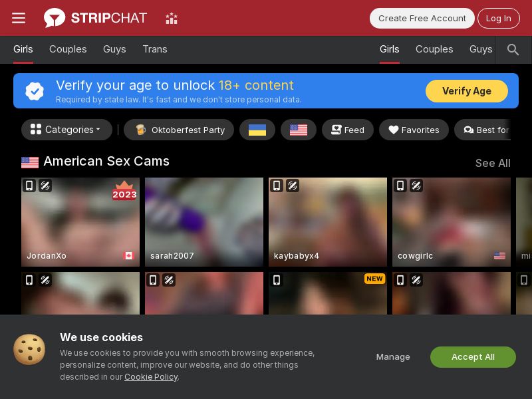The height and width of the screenshot is (399, 532).
Task: Switch to the Trans tab
Action: click(x=155, y=49)
